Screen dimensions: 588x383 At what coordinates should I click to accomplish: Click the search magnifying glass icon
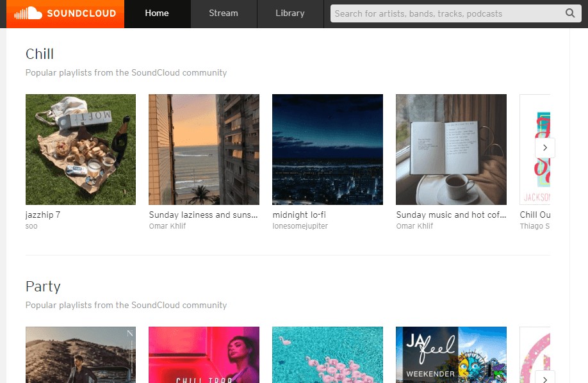coord(570,13)
